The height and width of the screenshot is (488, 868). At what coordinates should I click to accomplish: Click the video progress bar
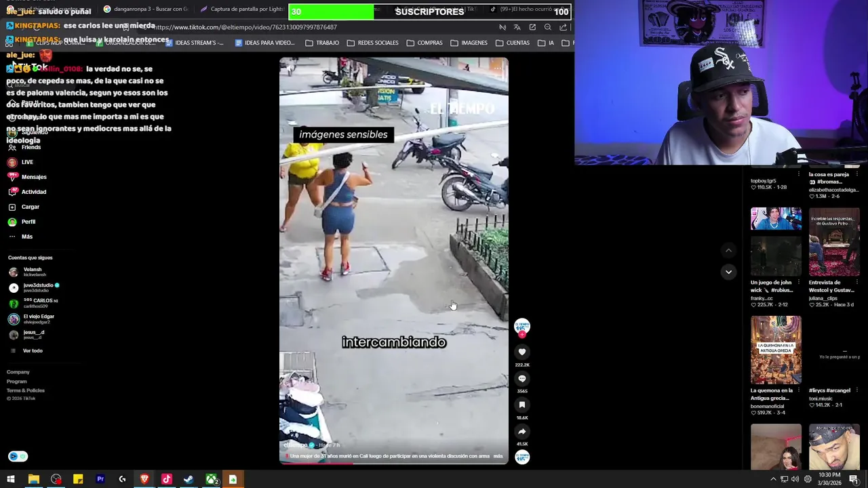point(393,463)
